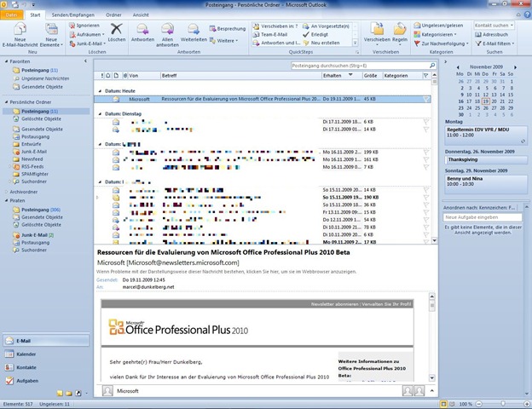Toggle flag on the Di 17.11.2009 6 KB email
The width and height of the screenshot is (532, 409).
tap(426, 121)
